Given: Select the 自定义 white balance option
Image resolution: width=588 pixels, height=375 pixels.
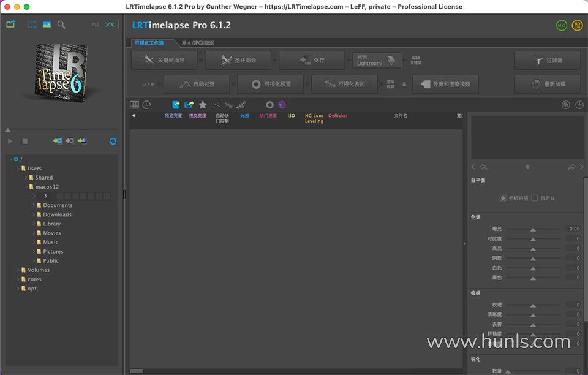Looking at the screenshot, I should tap(534, 198).
